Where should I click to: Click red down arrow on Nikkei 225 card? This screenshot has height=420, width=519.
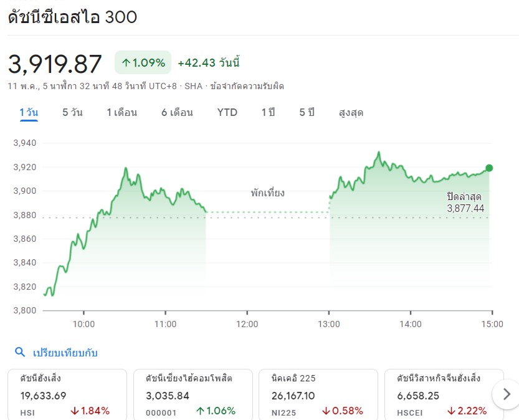tap(326, 411)
